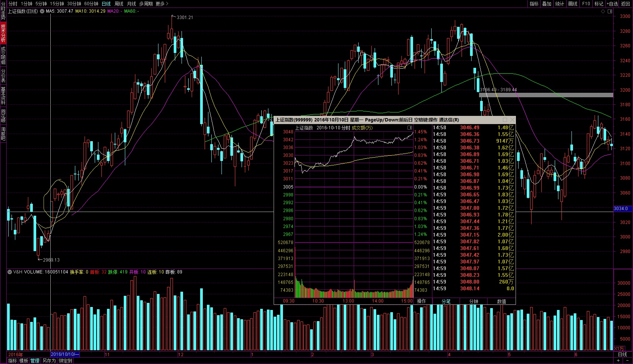Switch chart to 周线 weekly period
The image size is (633, 364).
click(x=119, y=4)
